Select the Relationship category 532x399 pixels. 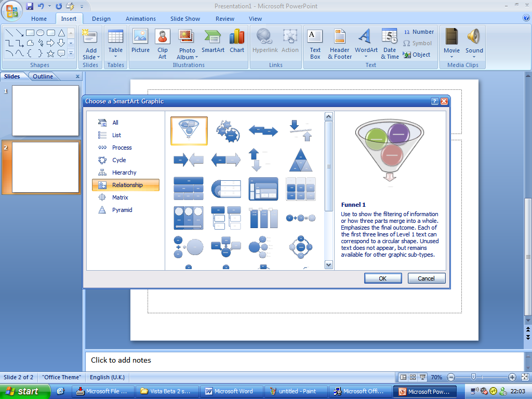click(x=126, y=184)
